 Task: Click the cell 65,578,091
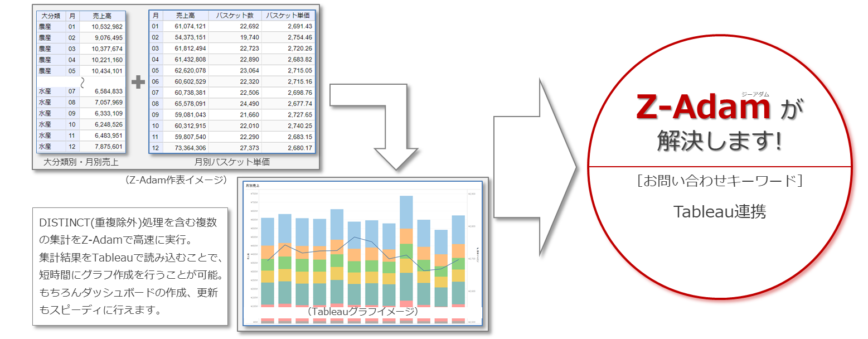coord(190,104)
